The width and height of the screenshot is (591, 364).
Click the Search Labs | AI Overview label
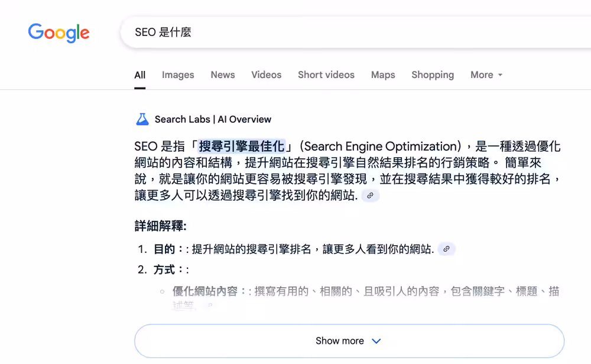(213, 119)
